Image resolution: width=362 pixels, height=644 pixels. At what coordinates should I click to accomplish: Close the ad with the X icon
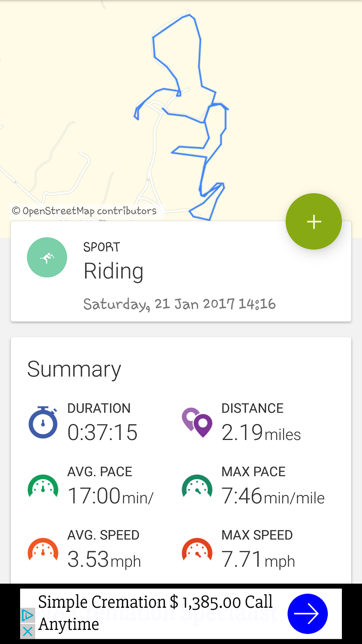coord(27,631)
